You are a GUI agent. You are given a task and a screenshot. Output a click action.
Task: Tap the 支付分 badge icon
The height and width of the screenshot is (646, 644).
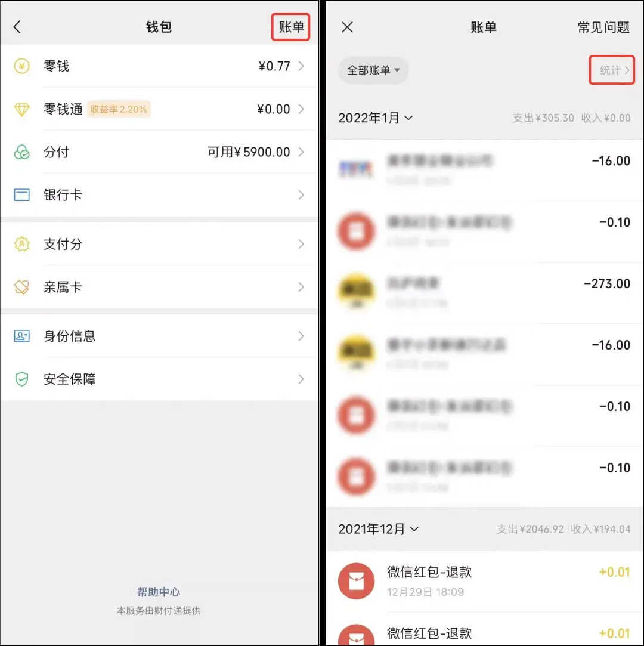[22, 244]
